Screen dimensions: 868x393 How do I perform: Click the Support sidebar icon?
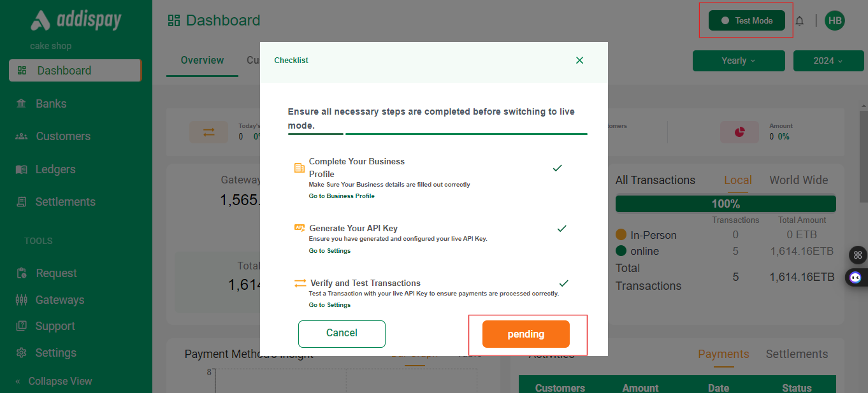click(22, 326)
